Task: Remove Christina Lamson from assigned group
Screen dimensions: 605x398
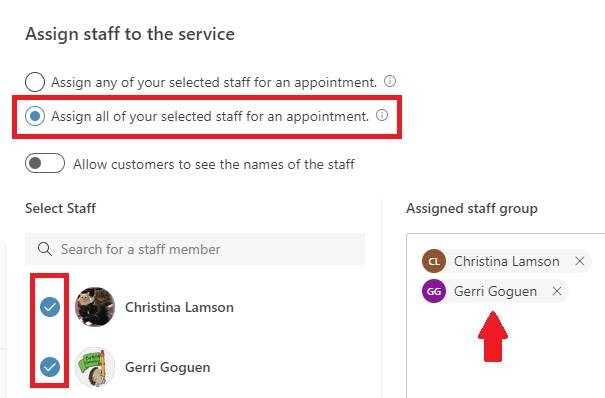Action: 580,261
